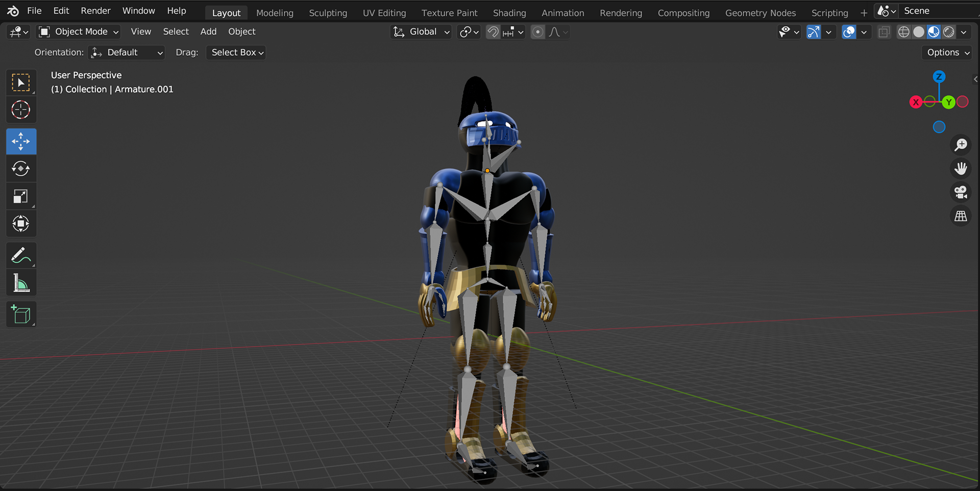
Task: Switch to Wireframe viewport shading
Action: [904, 32]
